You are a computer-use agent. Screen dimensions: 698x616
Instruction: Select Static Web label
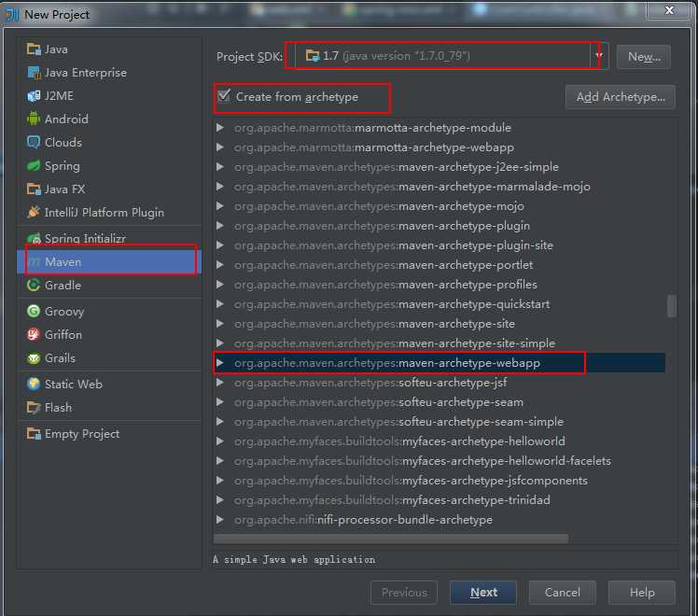click(74, 384)
